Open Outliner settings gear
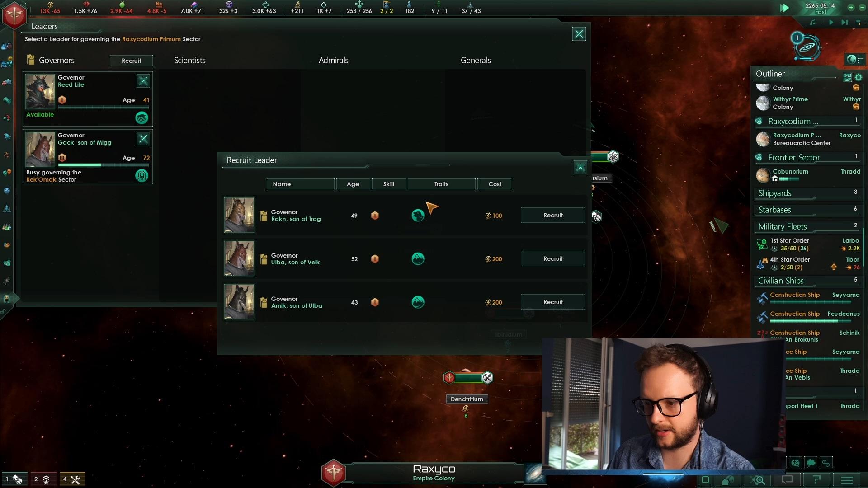The width and height of the screenshot is (868, 488). point(858,77)
